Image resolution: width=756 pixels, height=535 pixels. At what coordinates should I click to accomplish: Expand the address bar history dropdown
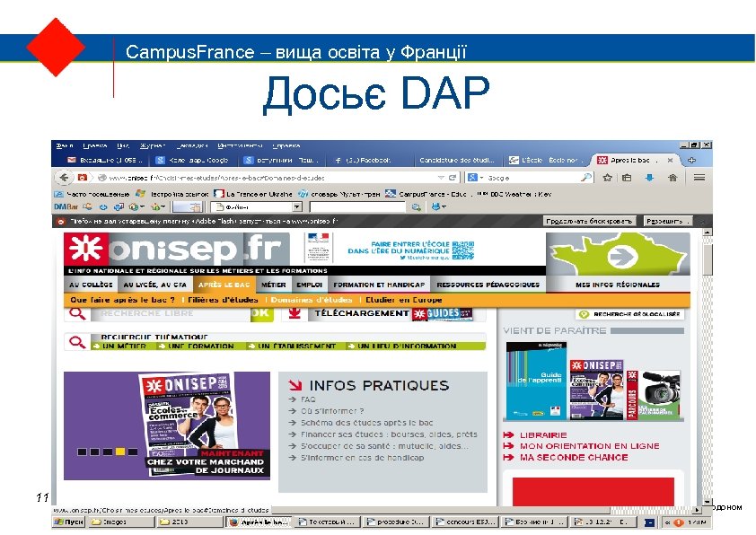(441, 177)
